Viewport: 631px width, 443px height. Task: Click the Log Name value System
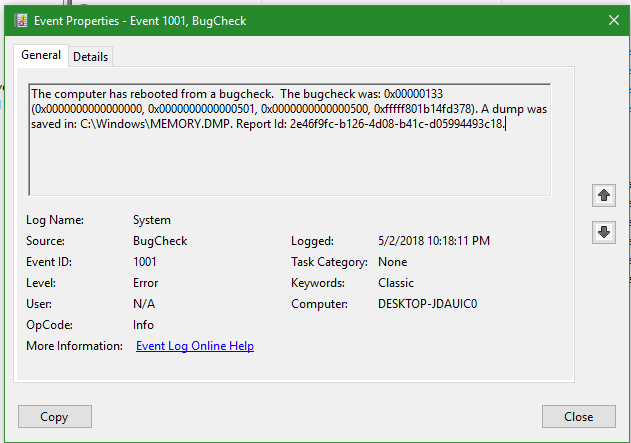tap(152, 220)
